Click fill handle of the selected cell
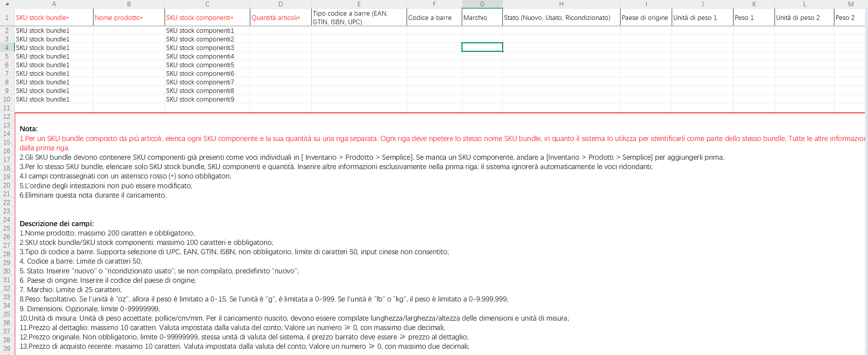The width and height of the screenshot is (868, 355). (503, 52)
